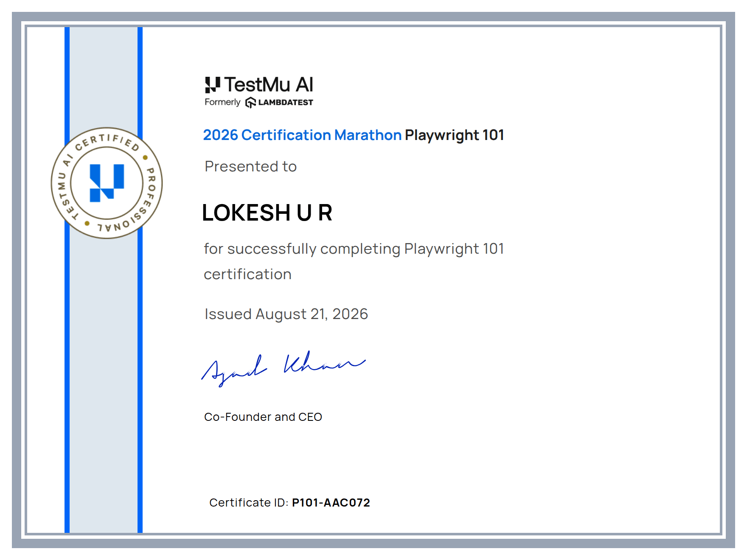Click the blue emblem inside the seal

(x=107, y=183)
